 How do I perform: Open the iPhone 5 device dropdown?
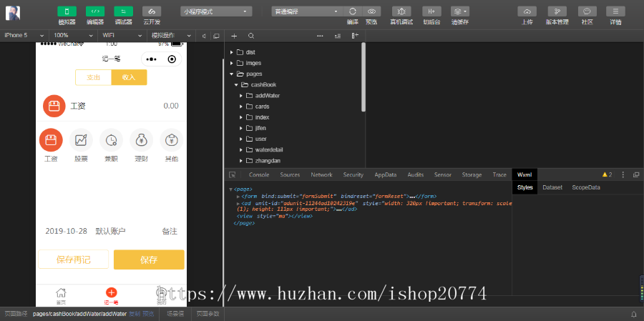[x=23, y=35]
